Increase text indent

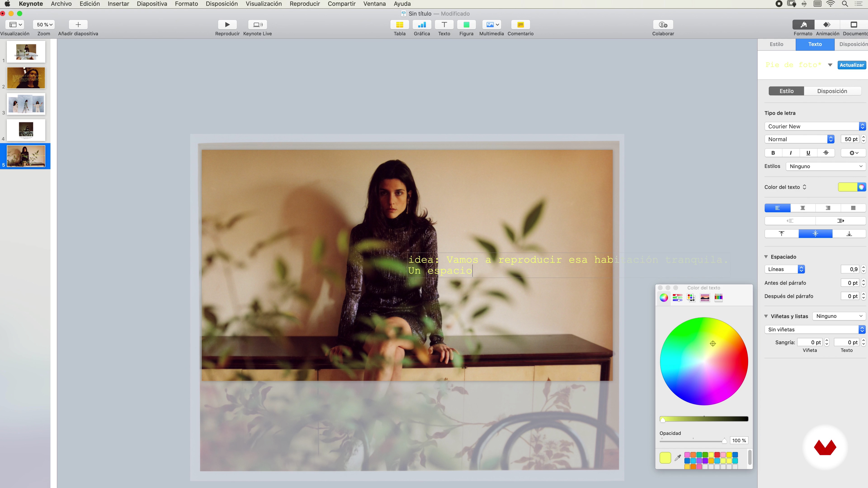point(840,221)
